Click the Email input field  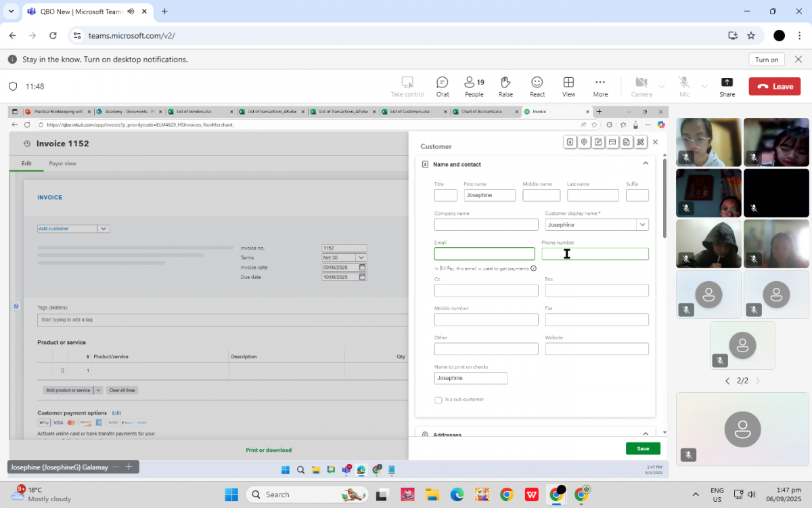484,254
